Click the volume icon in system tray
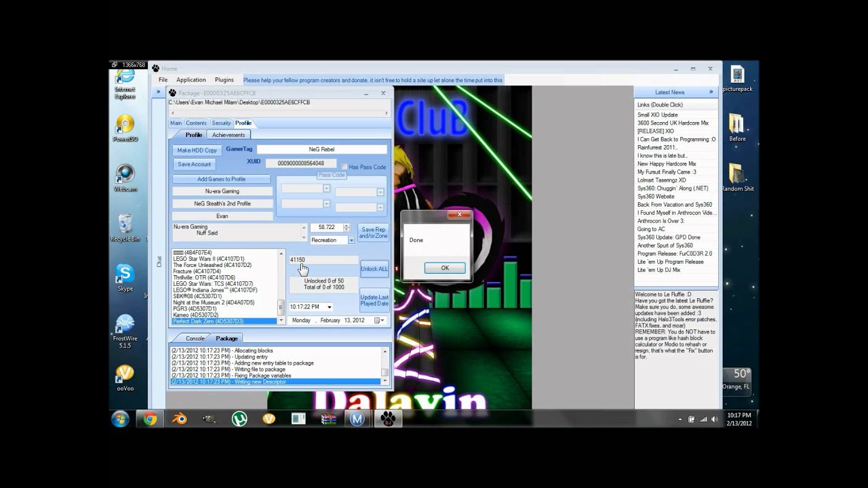Viewport: 868px width, 488px height. [x=713, y=420]
